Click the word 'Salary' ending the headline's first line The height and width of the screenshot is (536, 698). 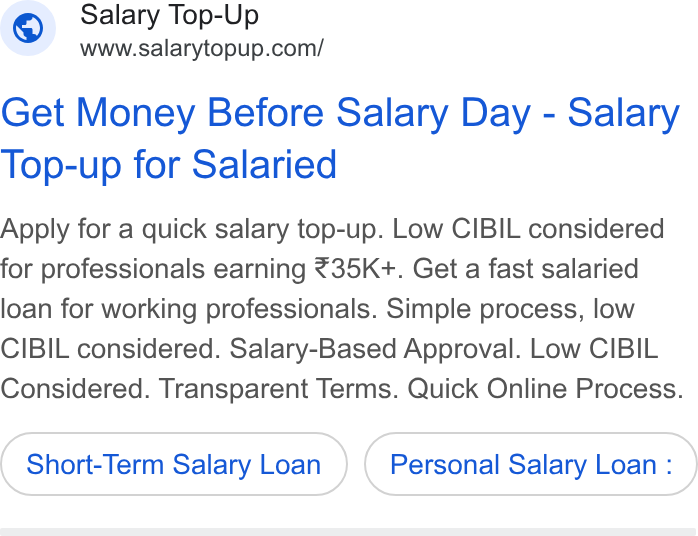624,114
